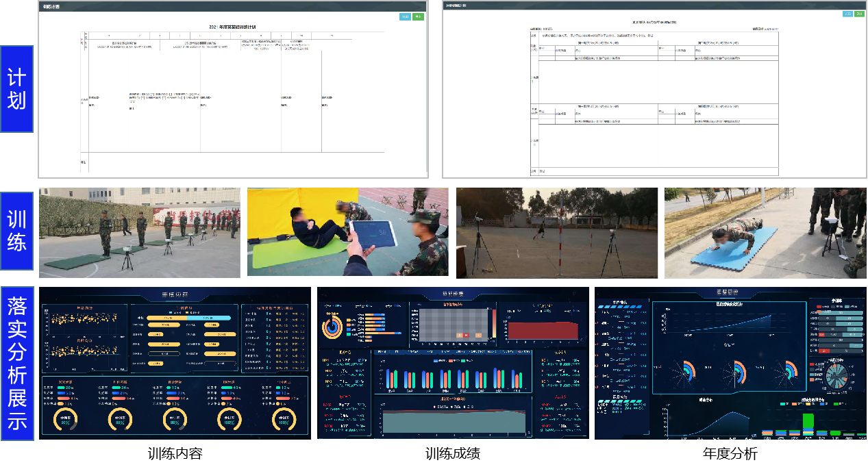Open the dusk running track photo

click(556, 232)
